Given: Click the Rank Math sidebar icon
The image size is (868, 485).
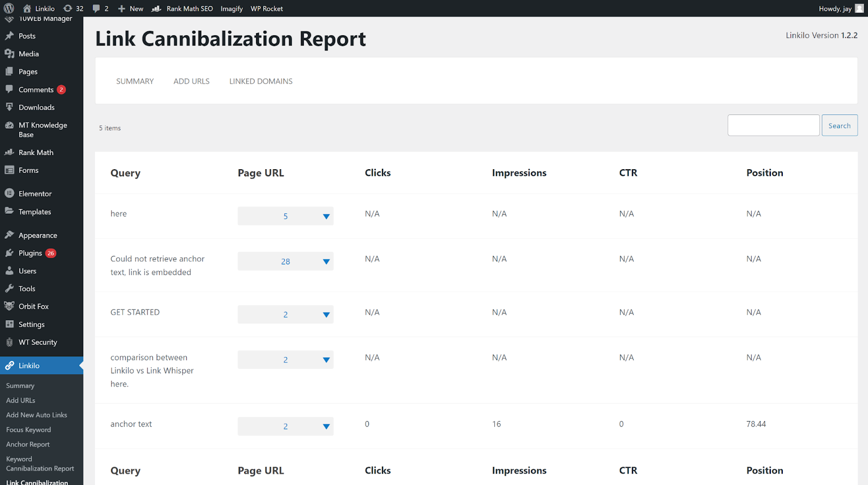Looking at the screenshot, I should [9, 152].
